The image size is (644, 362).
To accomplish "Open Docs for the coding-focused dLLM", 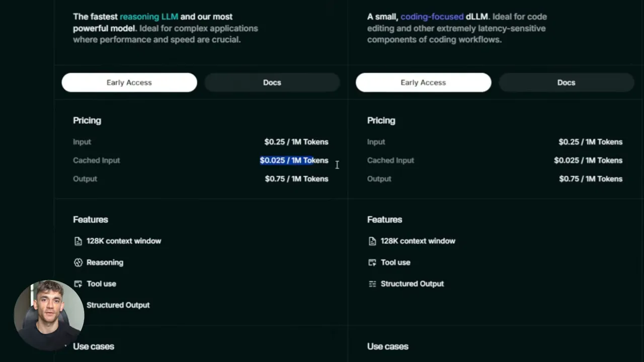I will [x=566, y=82].
